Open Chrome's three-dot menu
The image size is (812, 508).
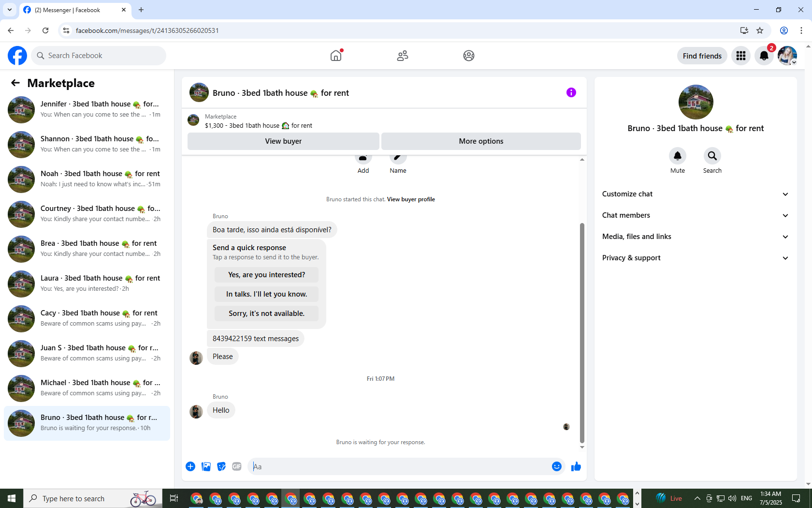coord(801,30)
